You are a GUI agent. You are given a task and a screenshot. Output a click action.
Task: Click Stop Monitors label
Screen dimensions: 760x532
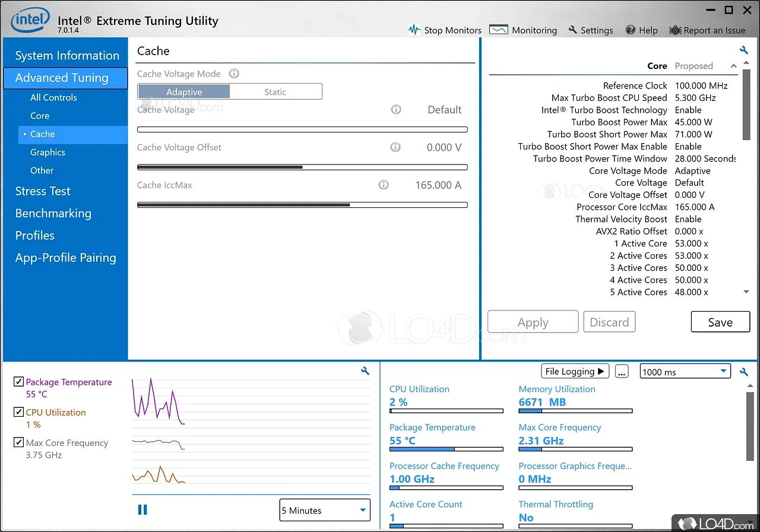point(453,30)
